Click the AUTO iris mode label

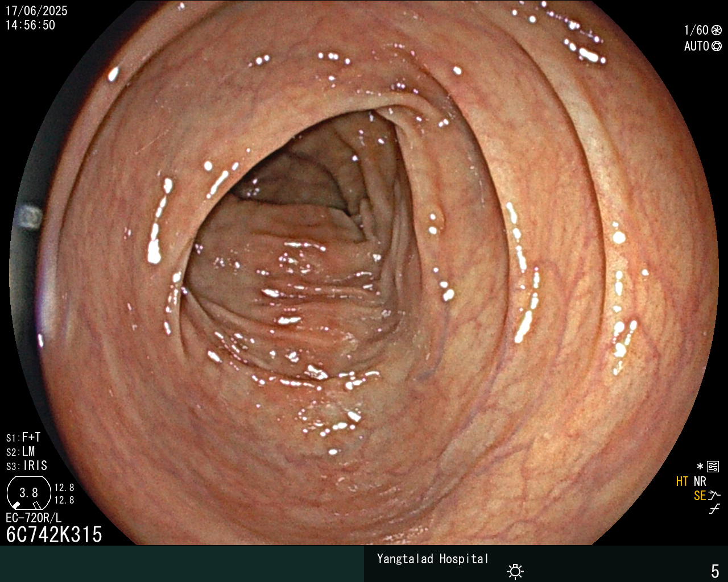click(696, 46)
